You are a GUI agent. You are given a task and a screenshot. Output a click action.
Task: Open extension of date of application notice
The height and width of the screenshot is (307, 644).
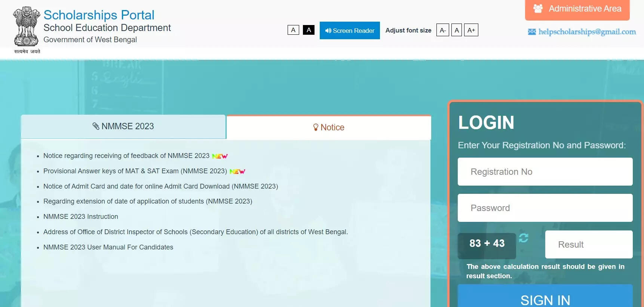click(148, 201)
